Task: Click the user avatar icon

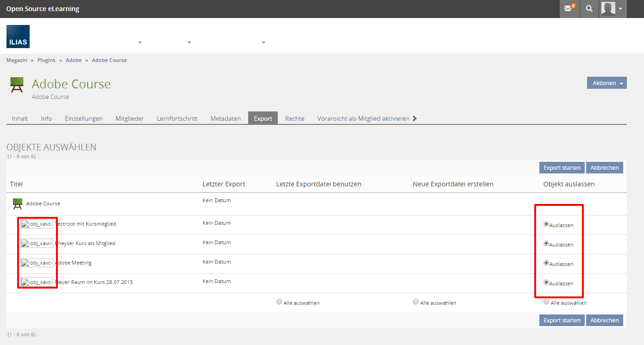Action: (608, 9)
